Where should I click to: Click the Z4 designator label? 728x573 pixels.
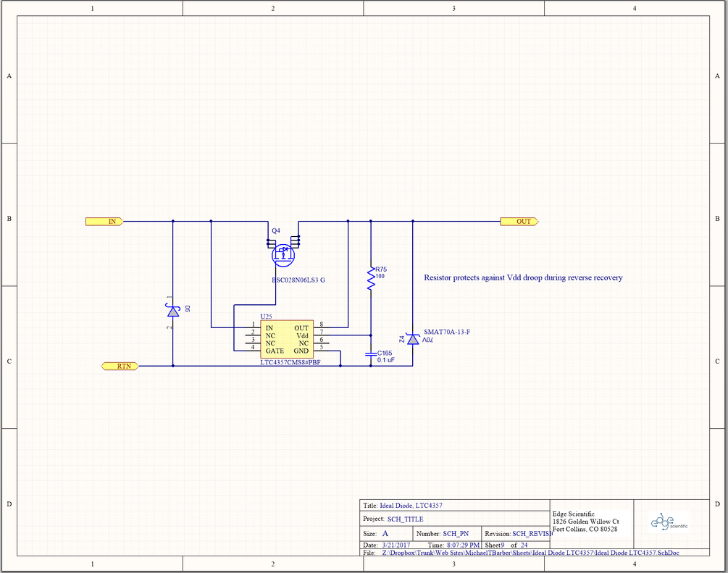click(x=402, y=340)
